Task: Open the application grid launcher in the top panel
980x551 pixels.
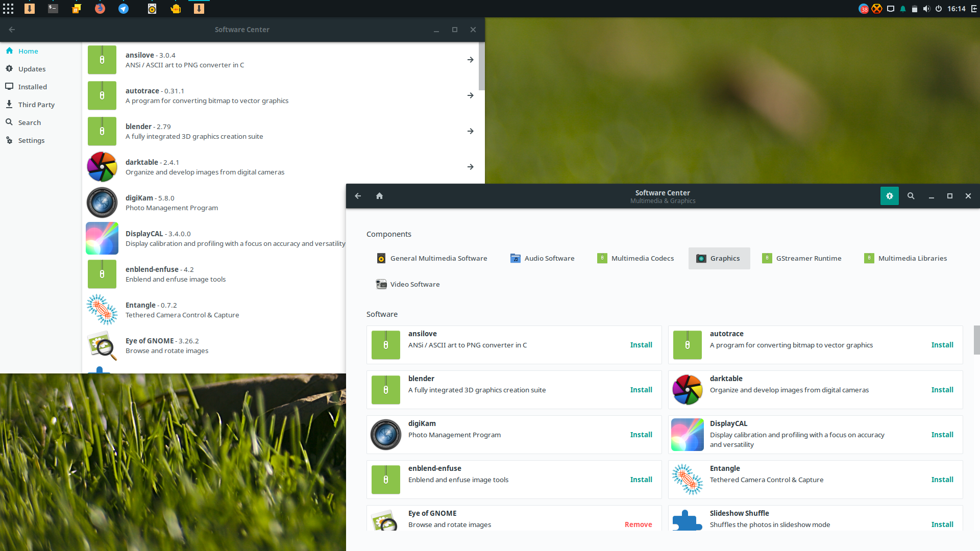Action: click(8, 9)
